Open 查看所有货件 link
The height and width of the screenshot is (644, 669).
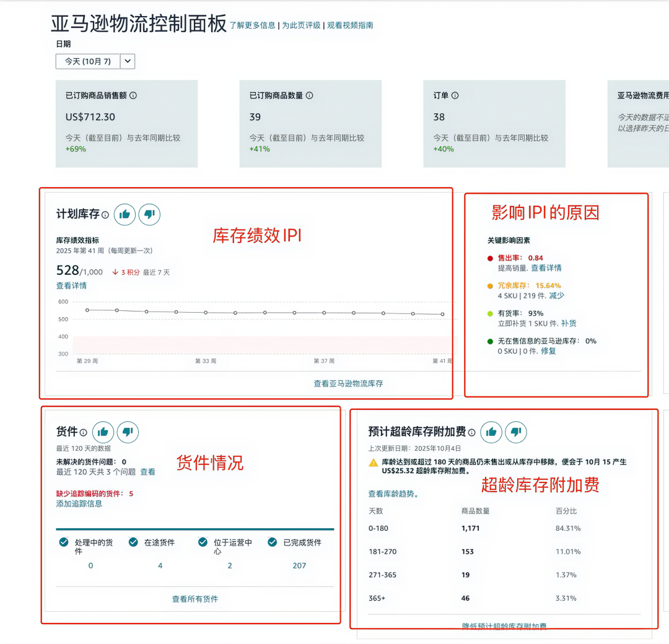click(195, 599)
